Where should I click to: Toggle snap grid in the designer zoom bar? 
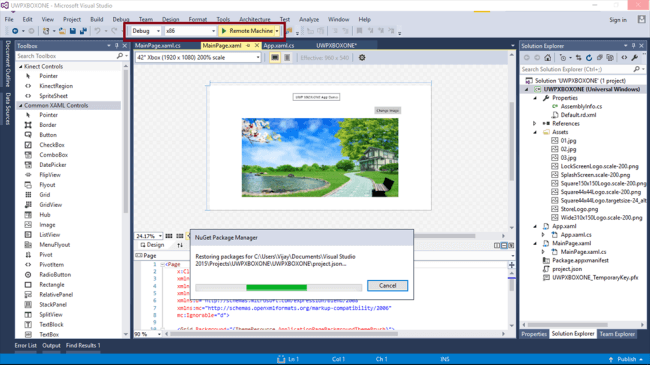point(169,236)
